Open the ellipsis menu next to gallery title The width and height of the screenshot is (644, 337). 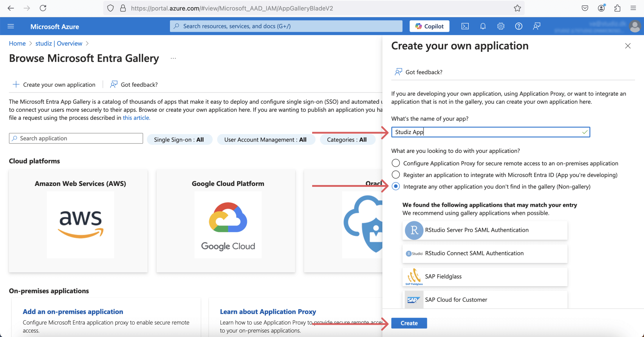(173, 58)
